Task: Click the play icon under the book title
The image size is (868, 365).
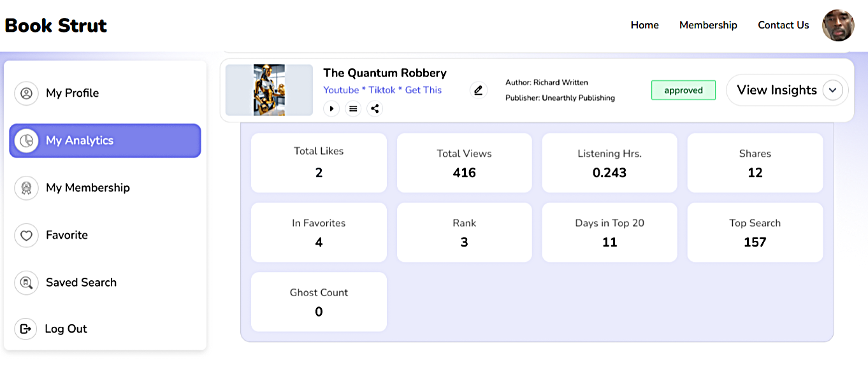Action: point(331,108)
